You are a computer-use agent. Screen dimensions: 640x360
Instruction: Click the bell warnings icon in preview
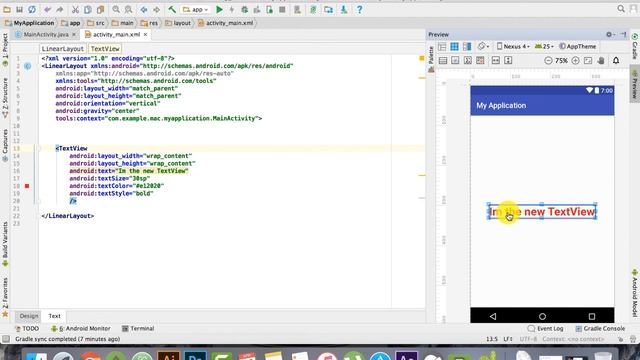(x=616, y=60)
